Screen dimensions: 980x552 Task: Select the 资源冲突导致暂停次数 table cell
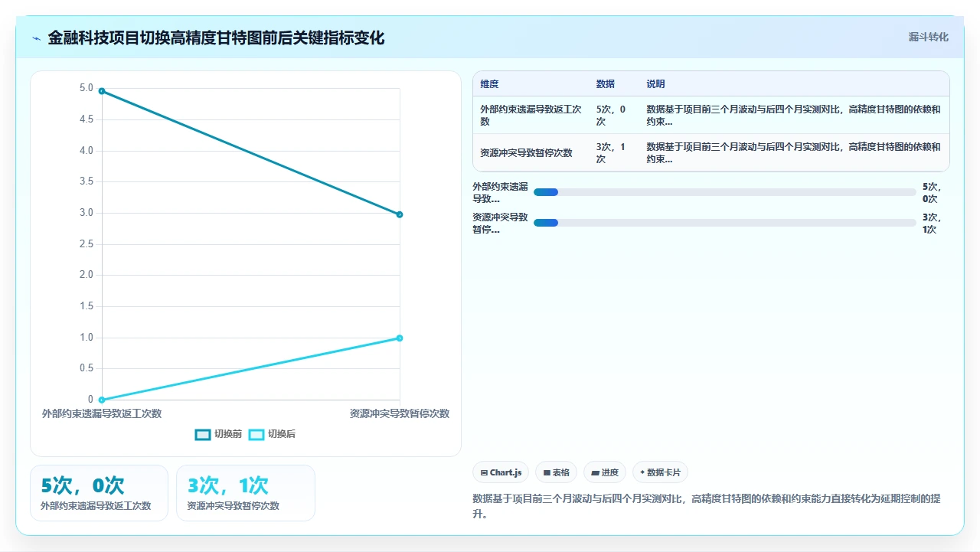point(531,152)
